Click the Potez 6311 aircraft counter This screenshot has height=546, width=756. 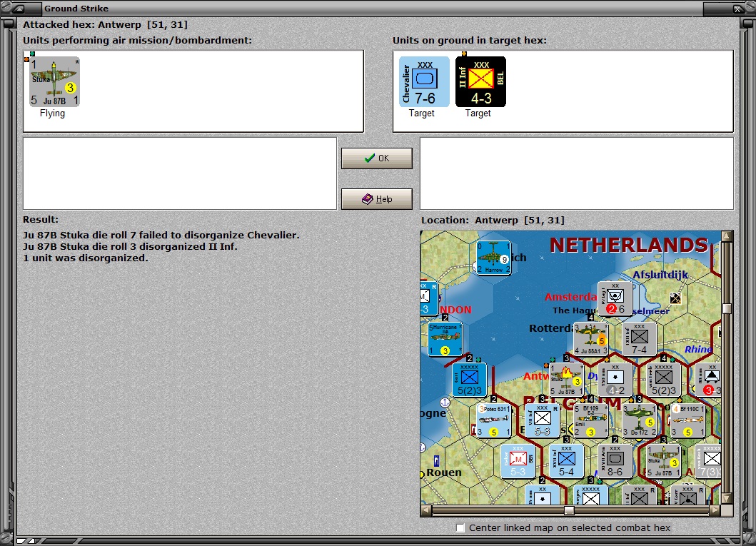coord(493,420)
